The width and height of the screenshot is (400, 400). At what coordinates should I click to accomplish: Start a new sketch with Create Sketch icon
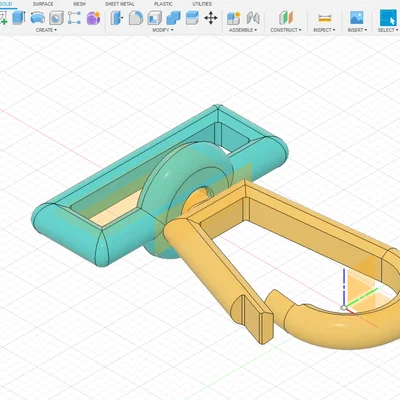pos(3,18)
